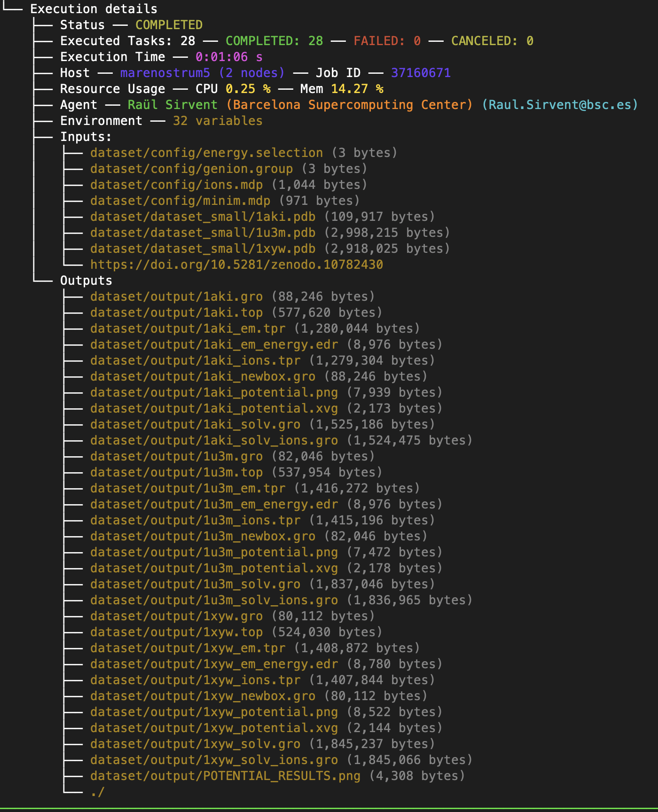Click the COMPLETED status value
658x812 pixels.
[169, 25]
